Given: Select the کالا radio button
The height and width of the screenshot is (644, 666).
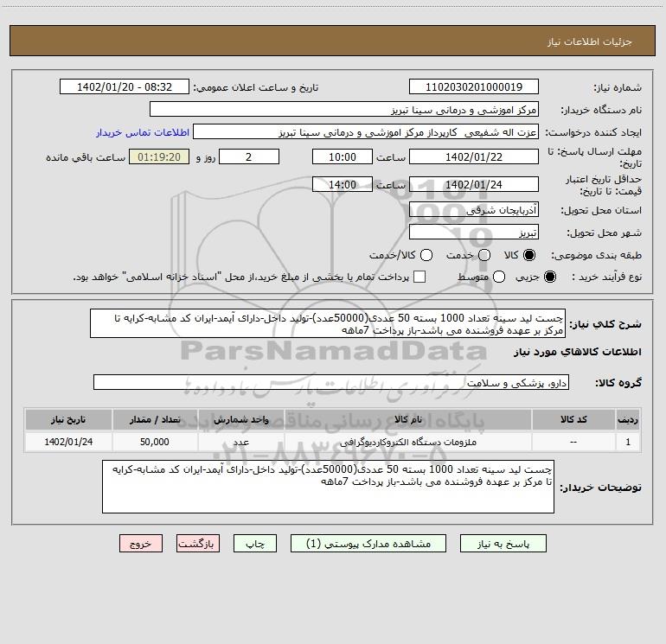Looking at the screenshot, I should [x=529, y=255].
